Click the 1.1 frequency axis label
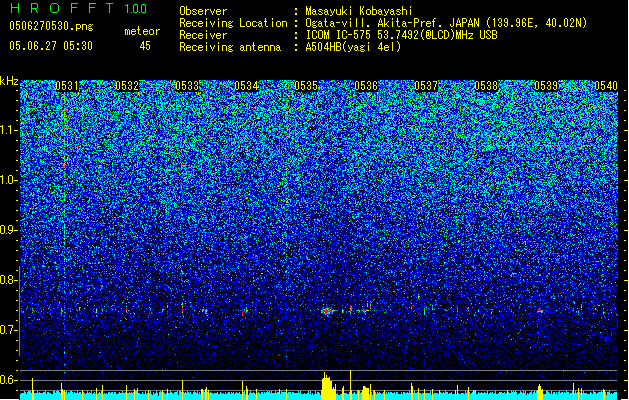 (9, 130)
